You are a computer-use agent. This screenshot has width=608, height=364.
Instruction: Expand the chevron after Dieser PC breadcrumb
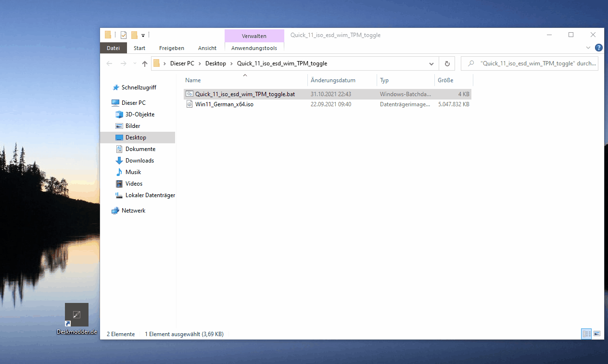pyautogui.click(x=200, y=63)
